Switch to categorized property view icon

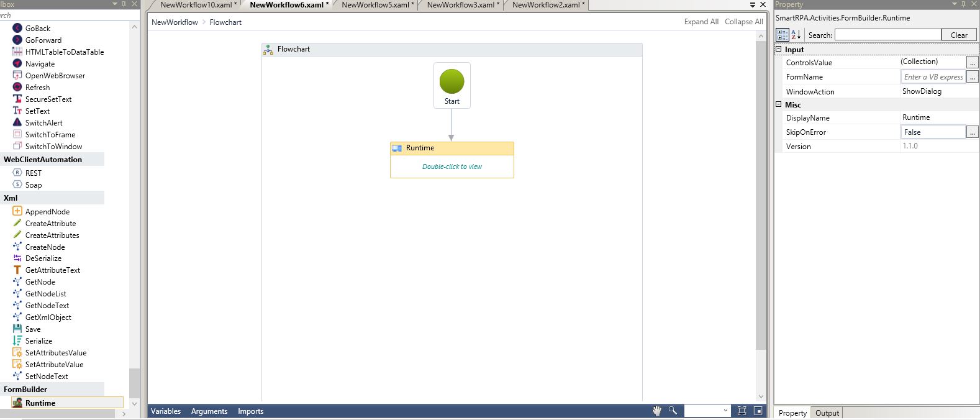click(783, 35)
